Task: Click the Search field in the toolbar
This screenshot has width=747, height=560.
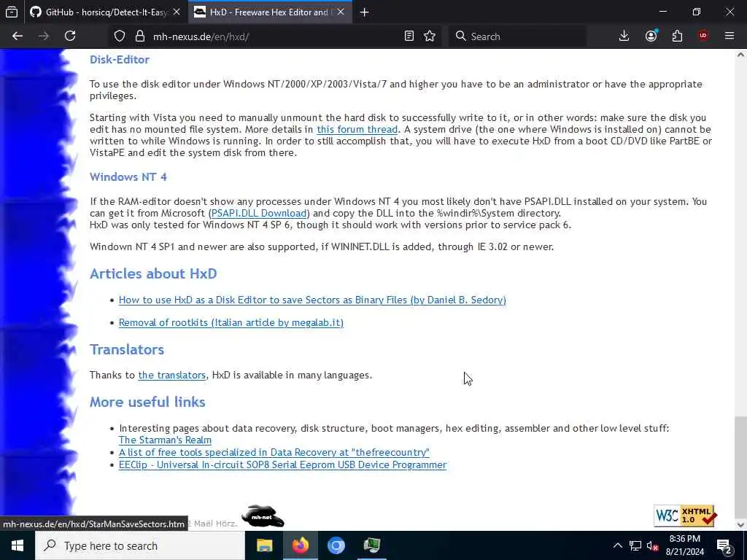Action: [517, 36]
